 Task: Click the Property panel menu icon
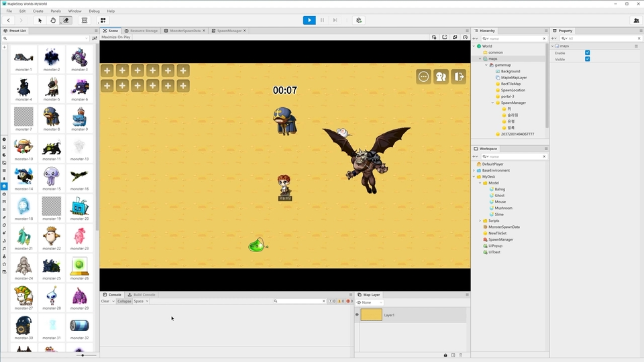click(x=641, y=31)
